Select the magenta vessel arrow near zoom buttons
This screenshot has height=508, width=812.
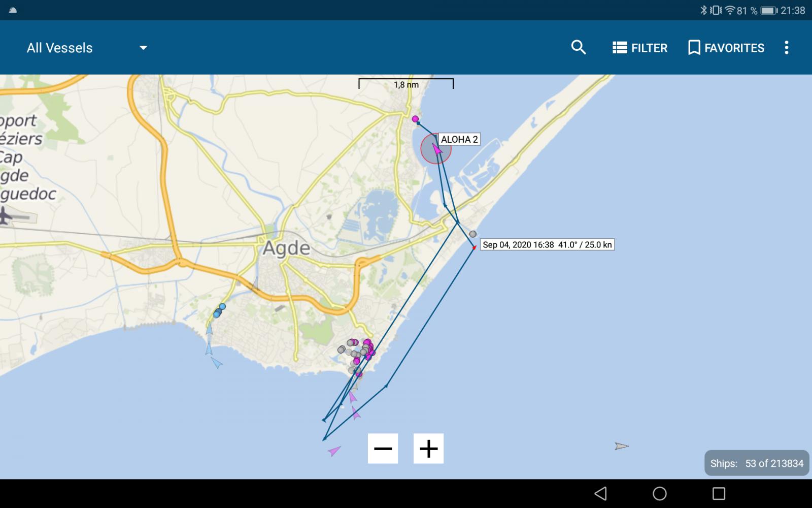tap(334, 451)
